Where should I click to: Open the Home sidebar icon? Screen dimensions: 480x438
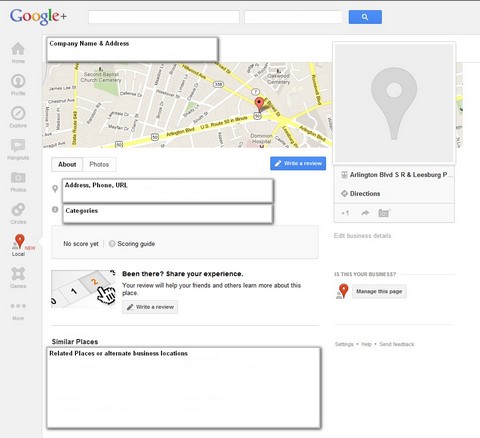tap(18, 49)
